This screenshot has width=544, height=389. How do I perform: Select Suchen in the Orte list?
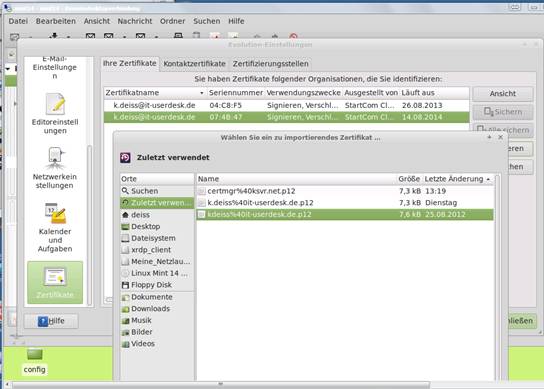[x=157, y=191]
